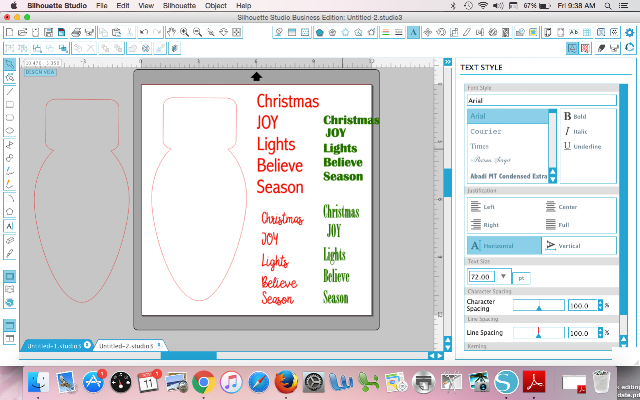
Task: Click the Zoom In magnifier icon
Action: point(184,32)
